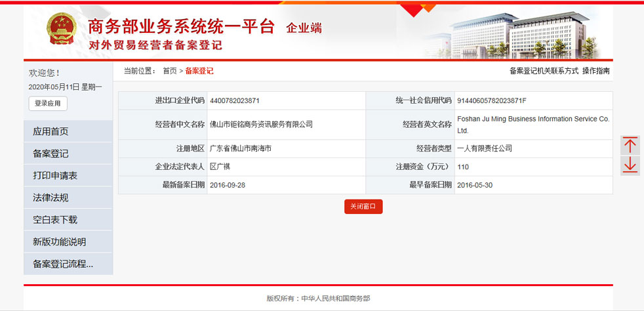This screenshot has height=311, width=644.
Task: Click the 首页 breadcrumb link
Action: [170, 71]
